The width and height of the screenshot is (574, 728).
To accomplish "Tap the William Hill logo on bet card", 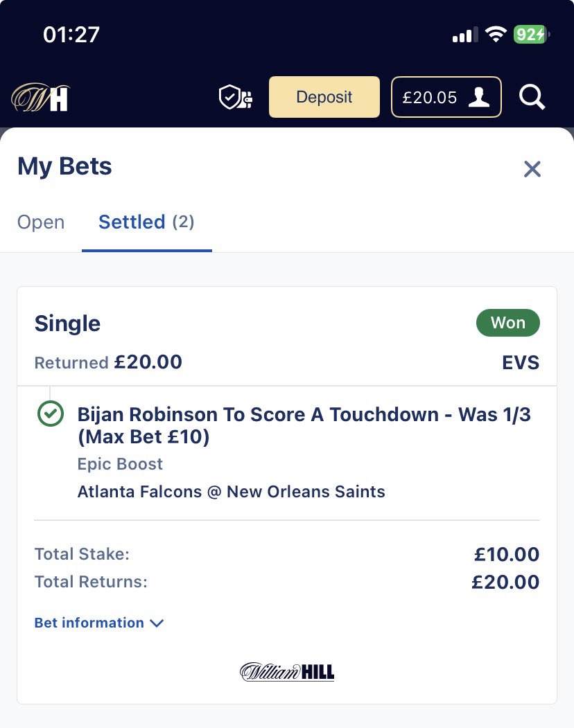I will click(x=287, y=672).
